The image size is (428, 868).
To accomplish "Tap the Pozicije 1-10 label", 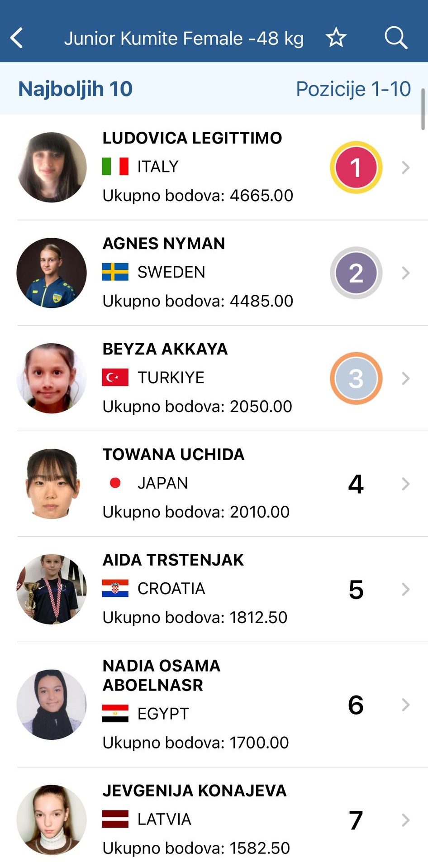I will click(x=353, y=89).
